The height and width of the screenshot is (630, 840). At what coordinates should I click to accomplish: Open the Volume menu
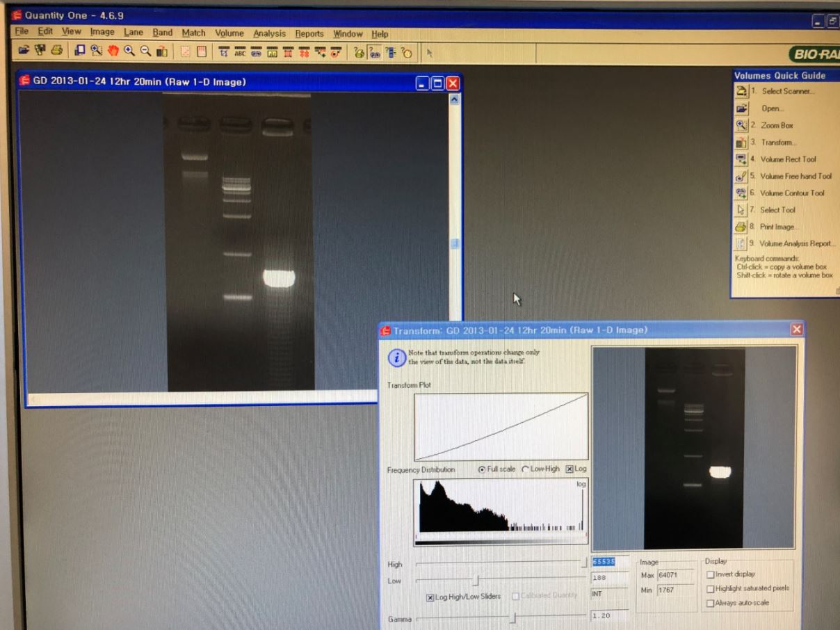pos(229,33)
